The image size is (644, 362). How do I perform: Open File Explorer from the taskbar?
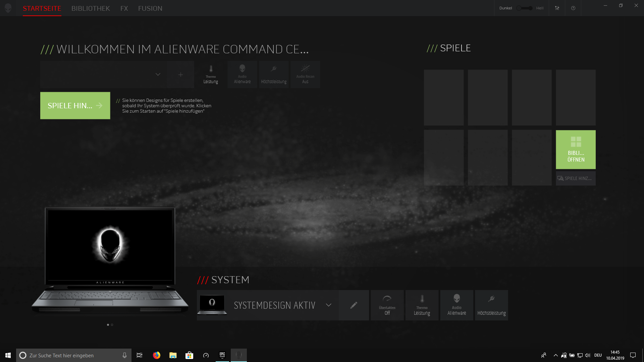coord(173,355)
